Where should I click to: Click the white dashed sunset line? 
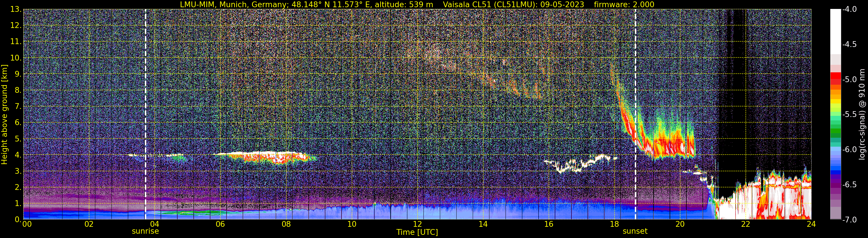click(635, 114)
